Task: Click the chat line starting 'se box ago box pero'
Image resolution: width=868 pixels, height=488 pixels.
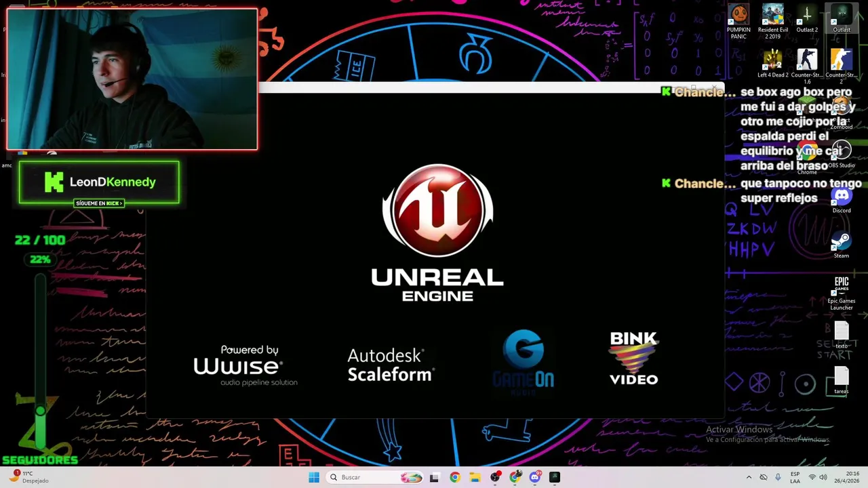Action: pyautogui.click(x=798, y=129)
